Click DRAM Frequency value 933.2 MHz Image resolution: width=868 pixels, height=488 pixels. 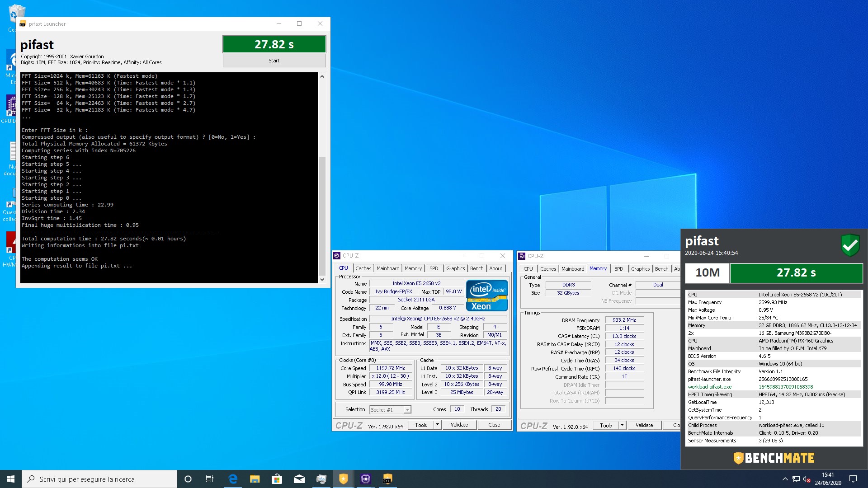pos(624,320)
